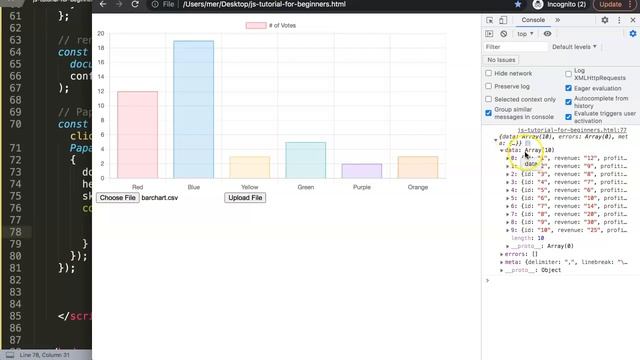Enable Hide network checkbox

[x=489, y=73]
